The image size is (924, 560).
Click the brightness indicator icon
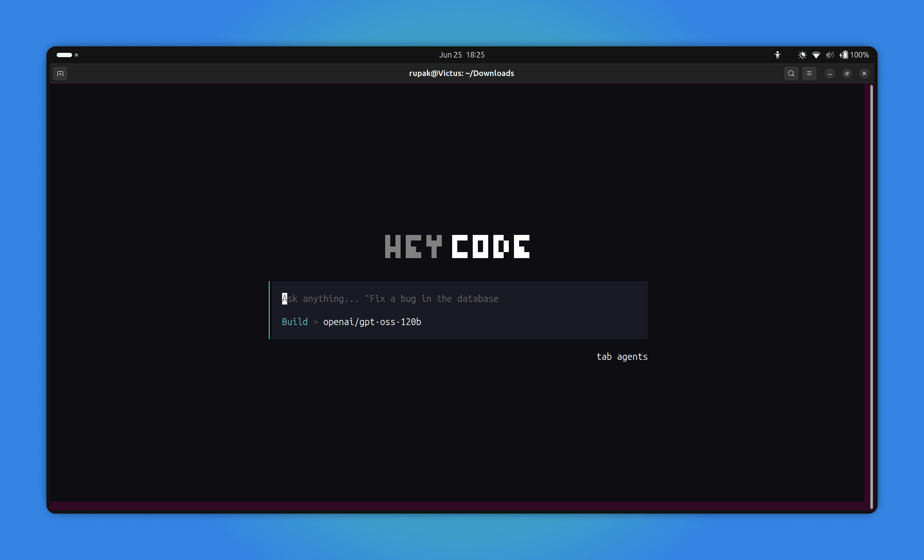[802, 55]
